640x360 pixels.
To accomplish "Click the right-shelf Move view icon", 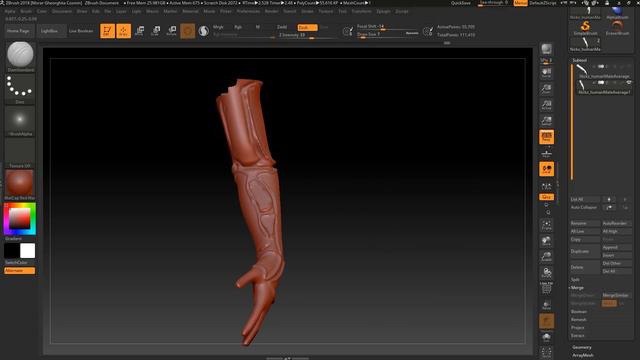I will point(546,241).
